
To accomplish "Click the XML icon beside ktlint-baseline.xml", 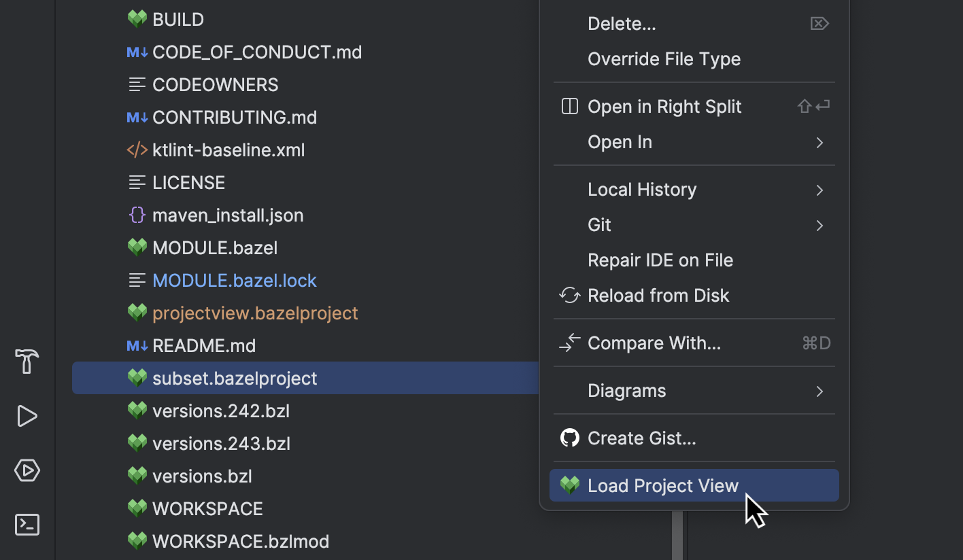I will 137,150.
